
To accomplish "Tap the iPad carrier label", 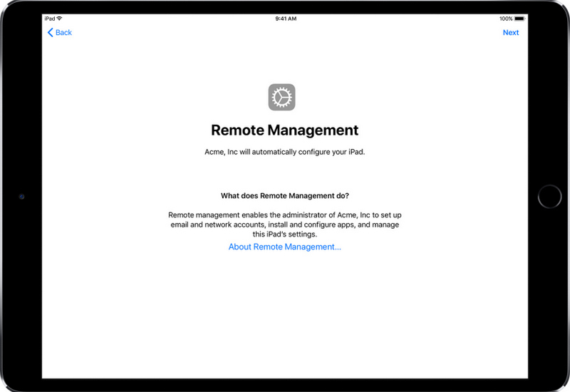I will 50,19.
